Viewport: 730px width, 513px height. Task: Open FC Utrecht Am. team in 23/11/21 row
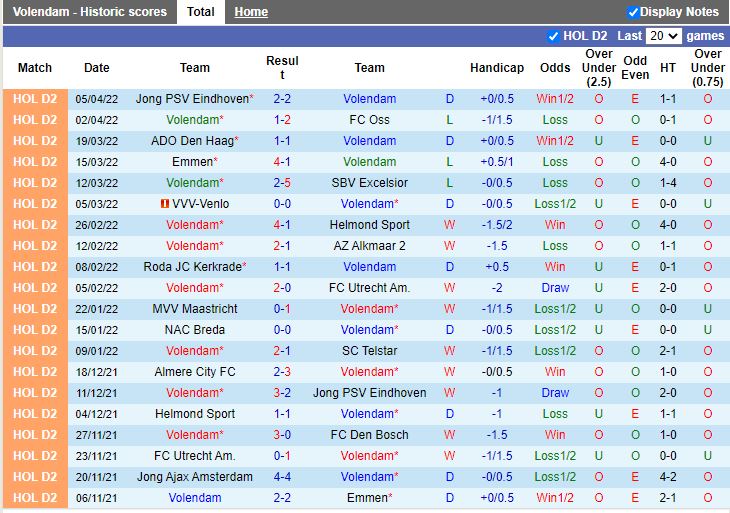(x=195, y=455)
